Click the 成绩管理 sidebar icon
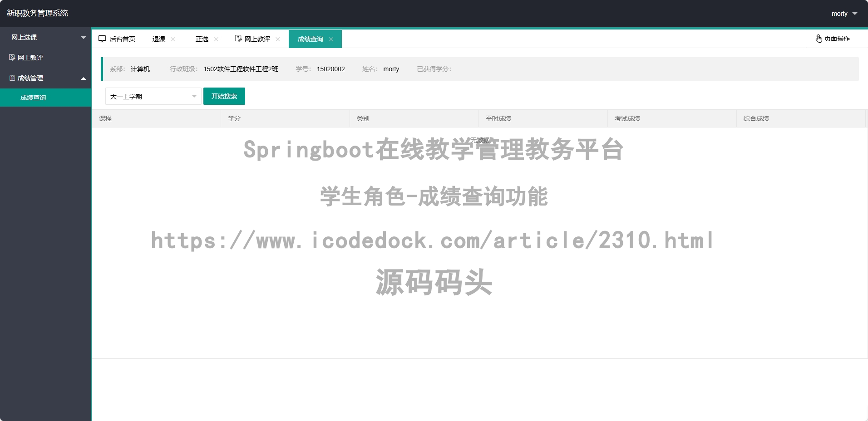The width and height of the screenshot is (868, 421). coord(12,78)
